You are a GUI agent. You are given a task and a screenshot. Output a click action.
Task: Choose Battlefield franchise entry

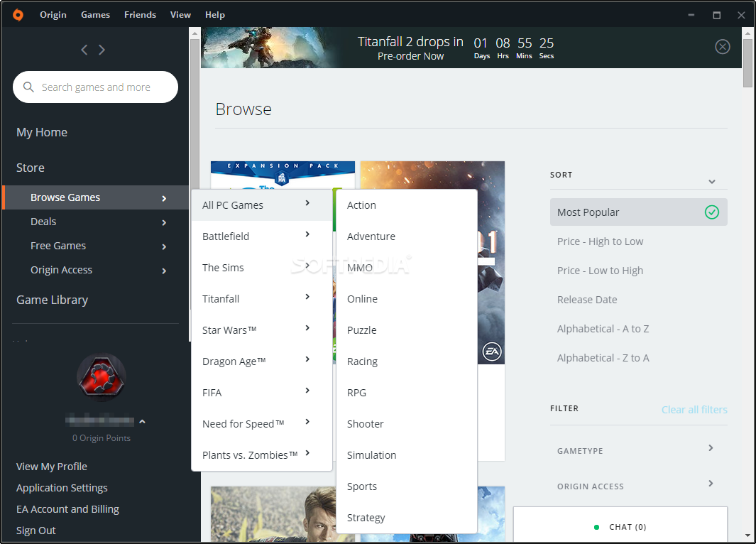pos(262,236)
